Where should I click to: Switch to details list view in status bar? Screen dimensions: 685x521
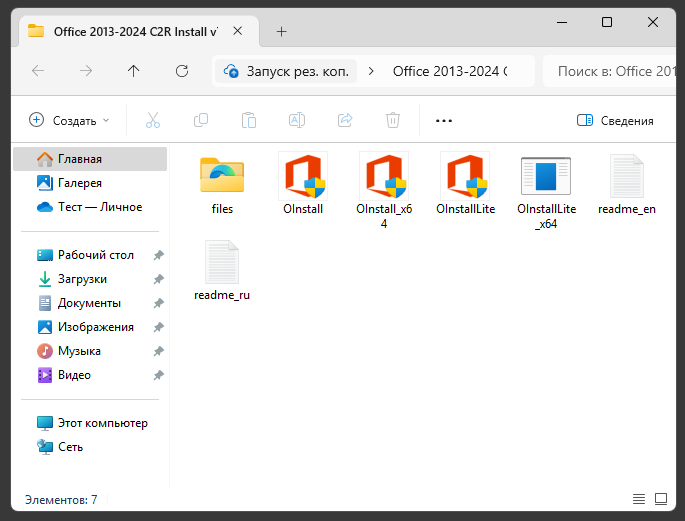[x=639, y=499]
